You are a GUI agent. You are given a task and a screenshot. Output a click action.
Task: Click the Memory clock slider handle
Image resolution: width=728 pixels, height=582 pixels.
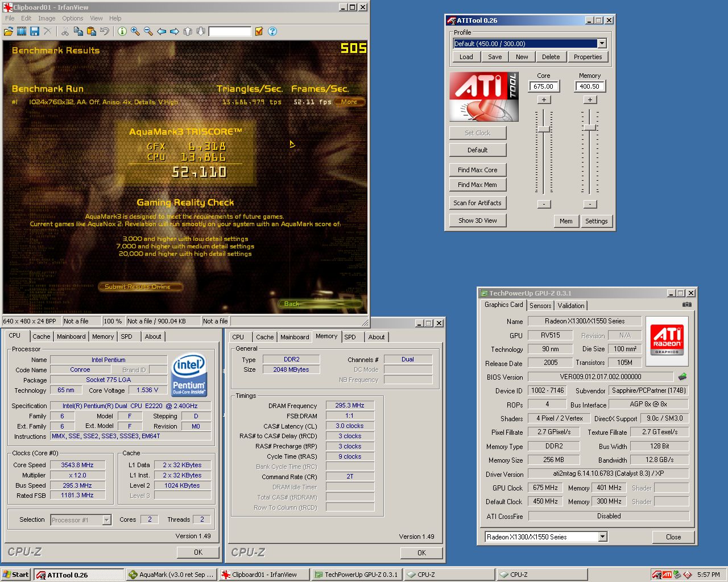coord(590,127)
